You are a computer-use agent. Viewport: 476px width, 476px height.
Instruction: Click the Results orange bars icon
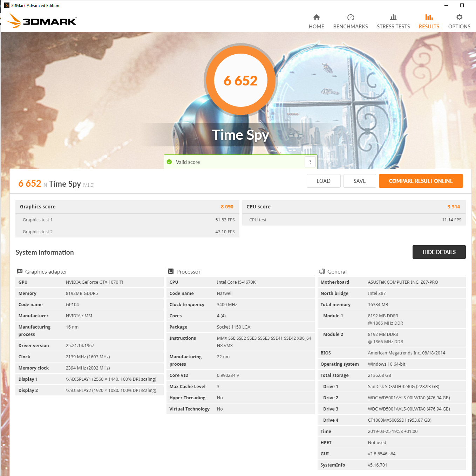click(429, 17)
